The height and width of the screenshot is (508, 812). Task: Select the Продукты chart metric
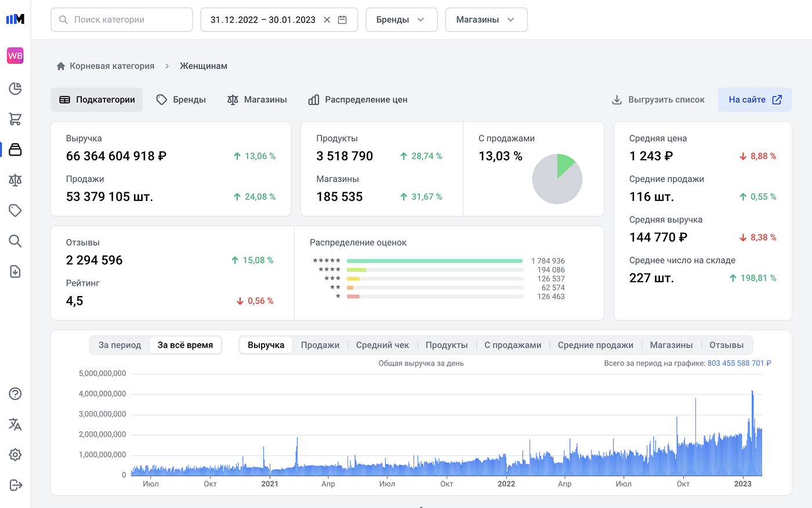tap(447, 345)
